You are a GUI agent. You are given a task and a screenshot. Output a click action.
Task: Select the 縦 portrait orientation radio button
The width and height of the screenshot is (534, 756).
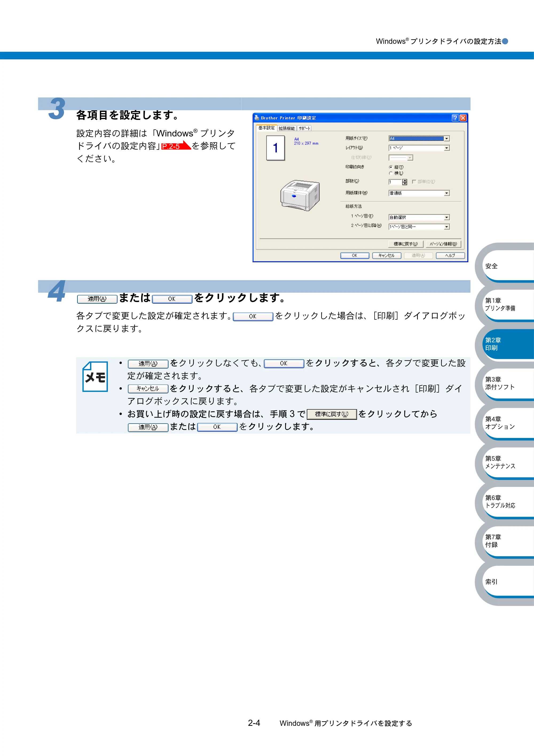[391, 167]
